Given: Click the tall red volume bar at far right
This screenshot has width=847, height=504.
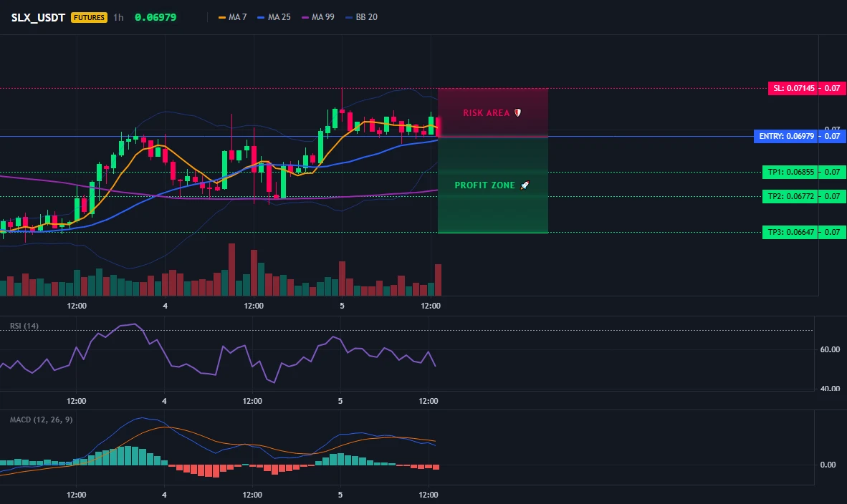Looking at the screenshot, I should (x=438, y=280).
